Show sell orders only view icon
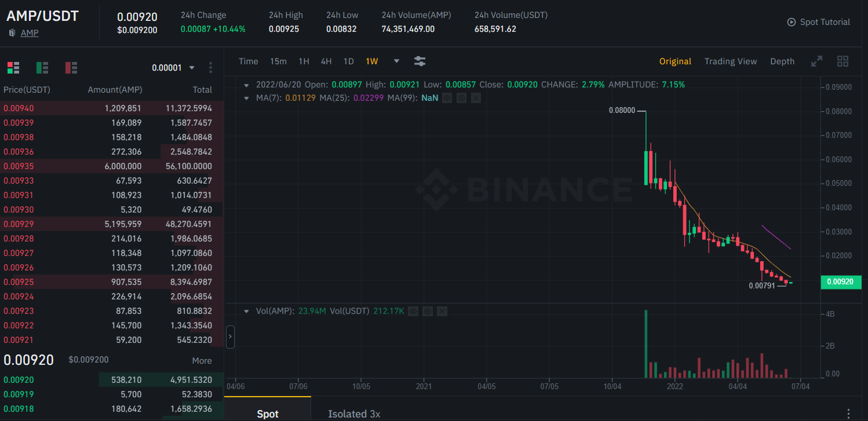 71,68
